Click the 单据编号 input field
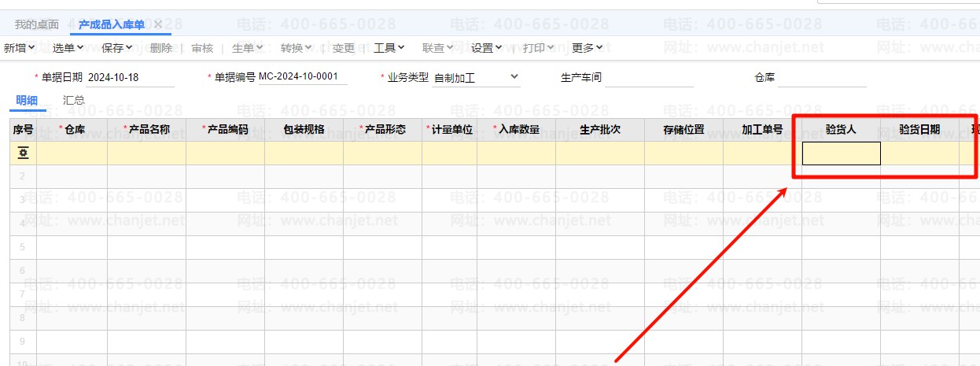The width and height of the screenshot is (980, 366). click(303, 77)
